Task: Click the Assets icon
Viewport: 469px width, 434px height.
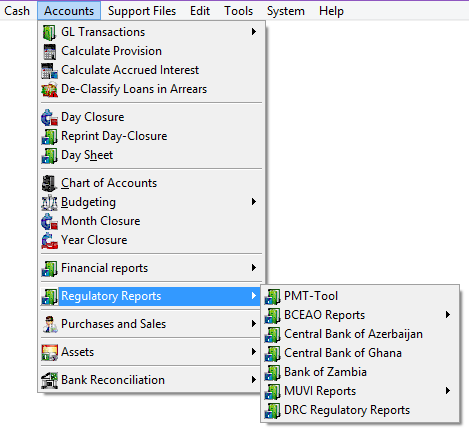Action: point(49,352)
